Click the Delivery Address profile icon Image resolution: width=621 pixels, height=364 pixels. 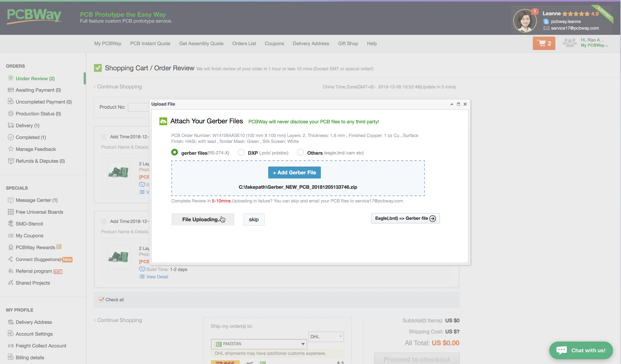11,322
